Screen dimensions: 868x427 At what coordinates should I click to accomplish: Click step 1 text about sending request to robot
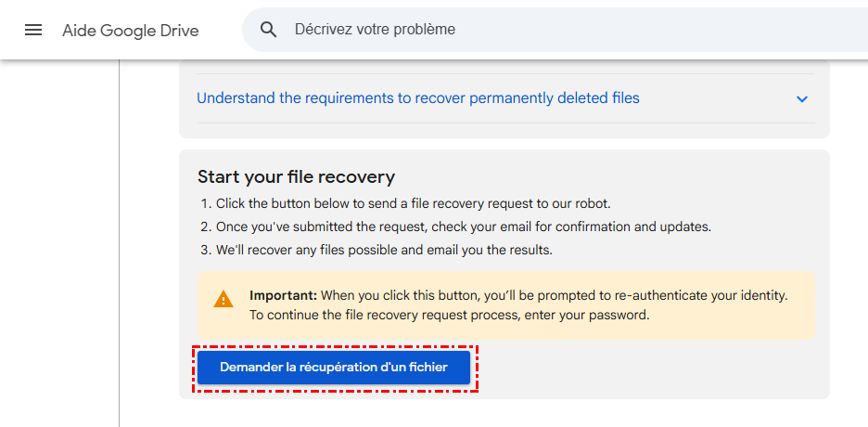pos(413,203)
